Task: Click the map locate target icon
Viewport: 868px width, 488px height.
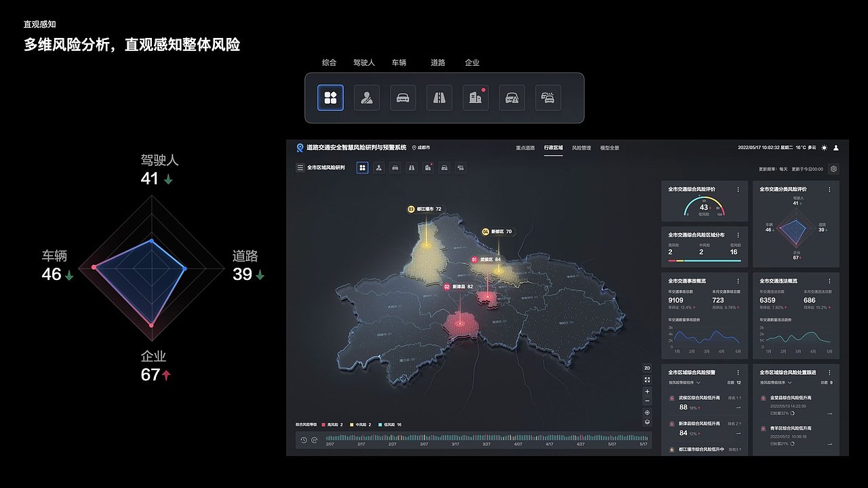Action: pyautogui.click(x=647, y=412)
